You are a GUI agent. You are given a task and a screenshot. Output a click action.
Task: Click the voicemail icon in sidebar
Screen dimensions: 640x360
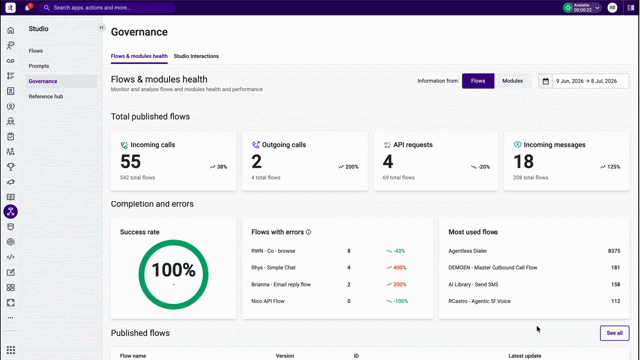pyautogui.click(x=11, y=60)
